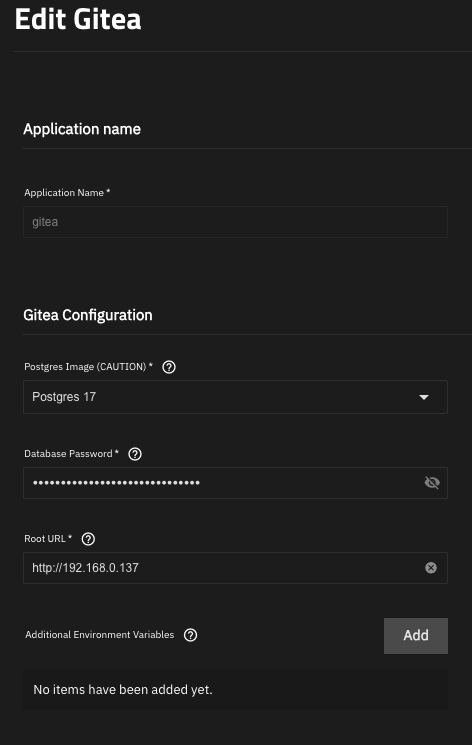Click 'No items have been added yet.' text
472x745 pixels.
(x=123, y=689)
